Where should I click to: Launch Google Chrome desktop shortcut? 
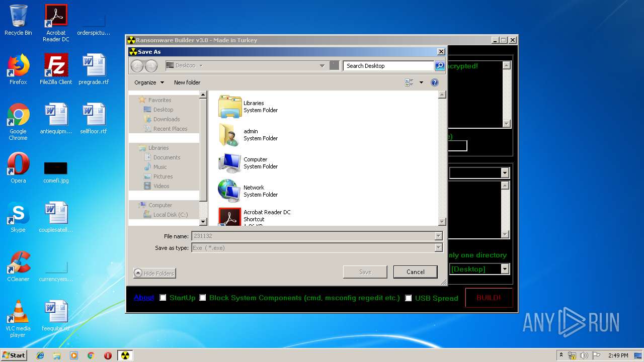[x=18, y=122]
